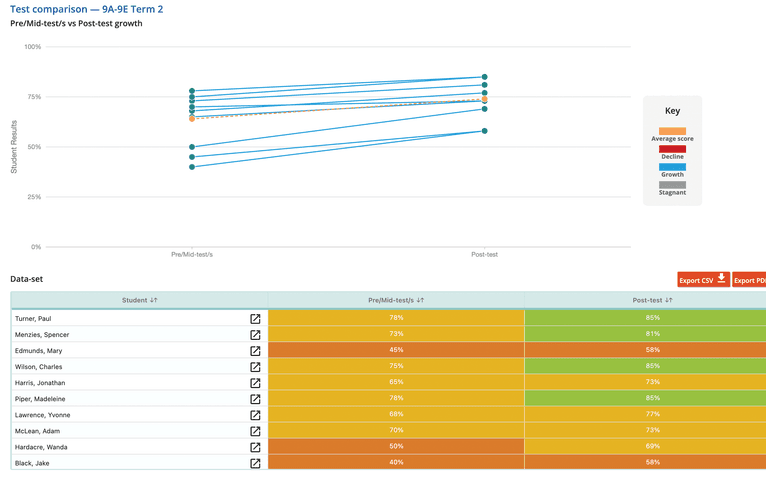Click the Test comparison 9A-9E Term 2 heading
The image size is (766, 478).
[x=86, y=9]
